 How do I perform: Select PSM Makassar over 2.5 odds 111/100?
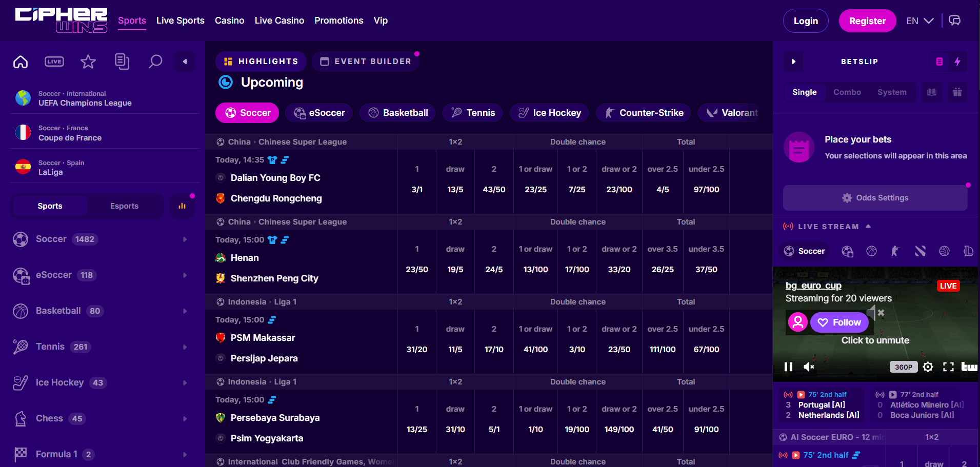pos(663,350)
